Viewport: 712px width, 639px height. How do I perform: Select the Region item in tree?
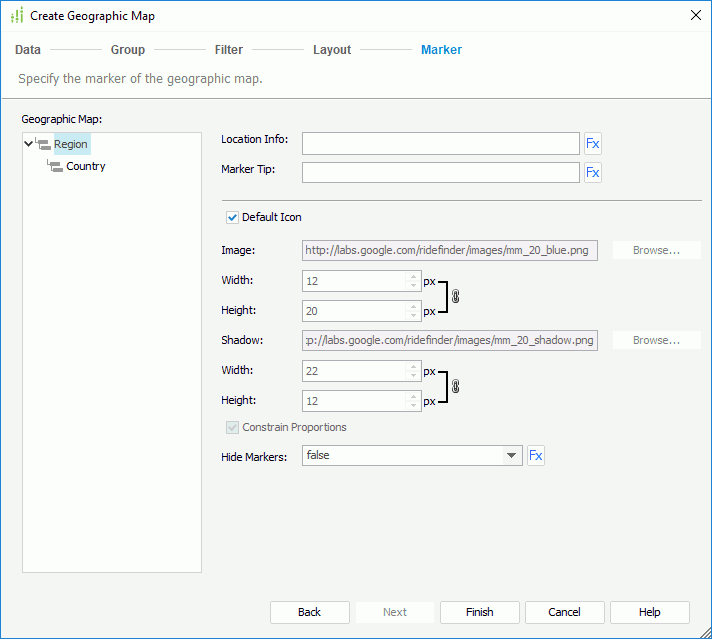71,144
